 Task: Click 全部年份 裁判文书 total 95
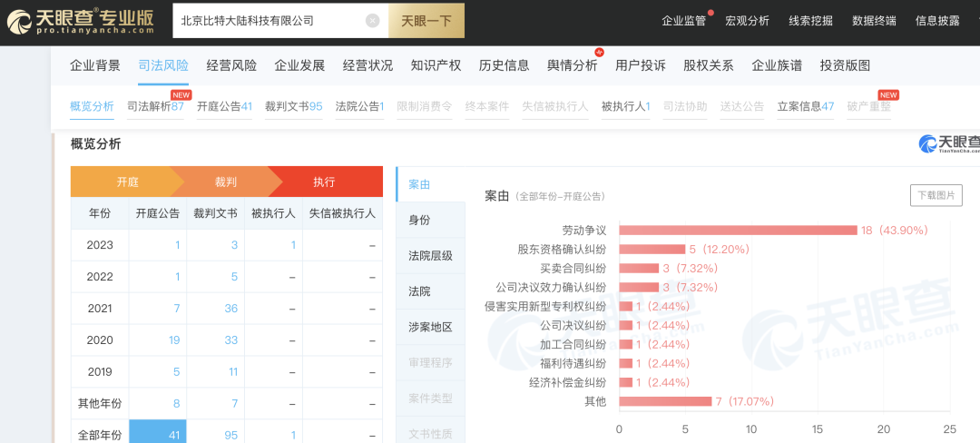pos(231,435)
